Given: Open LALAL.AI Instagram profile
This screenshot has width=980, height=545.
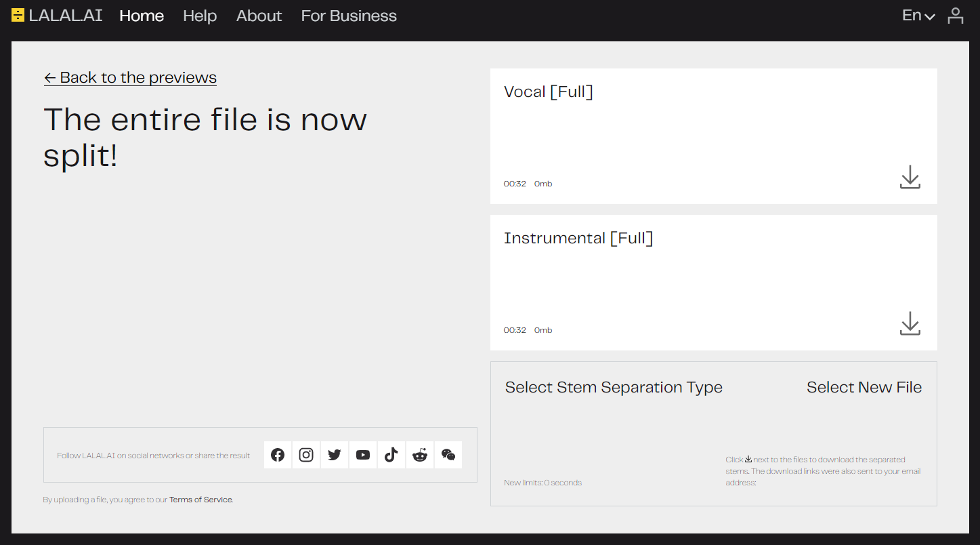Looking at the screenshot, I should [306, 455].
